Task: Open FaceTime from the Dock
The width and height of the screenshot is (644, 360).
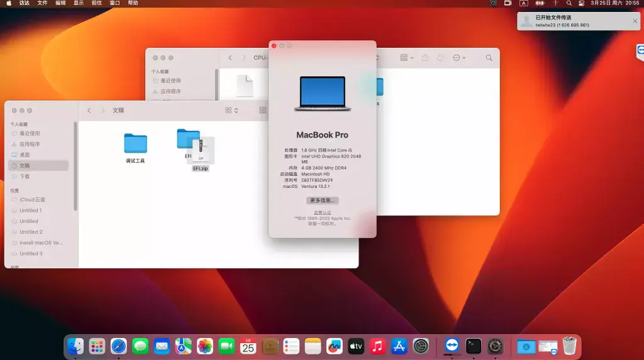Action: pyautogui.click(x=226, y=346)
